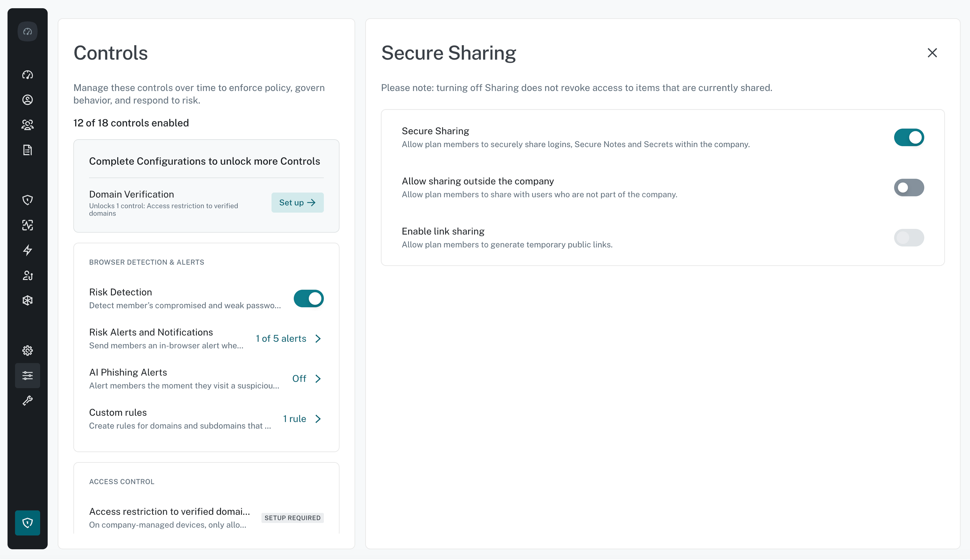Click '12 of 18 controls enabled' text
This screenshot has width=970, height=560.
click(x=131, y=123)
